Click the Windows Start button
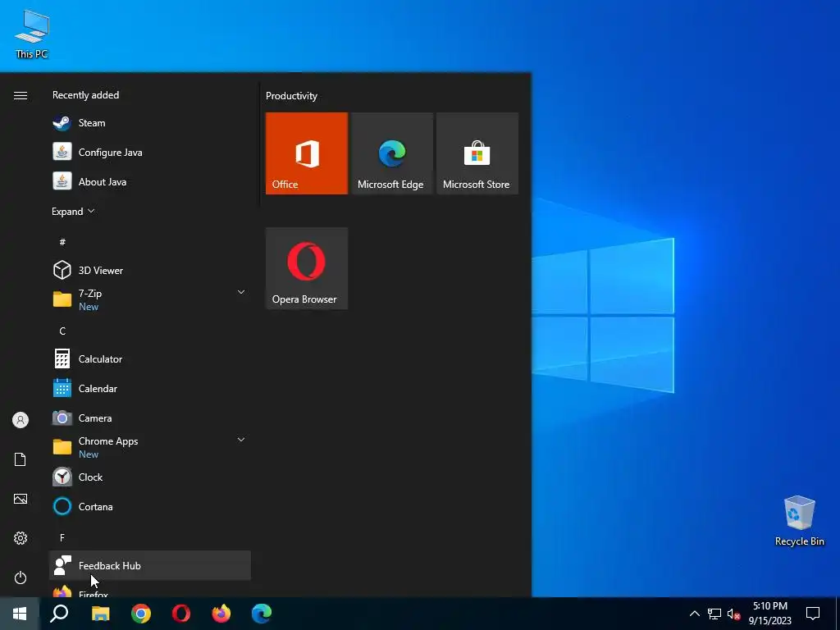This screenshot has height=630, width=840. pyautogui.click(x=20, y=614)
